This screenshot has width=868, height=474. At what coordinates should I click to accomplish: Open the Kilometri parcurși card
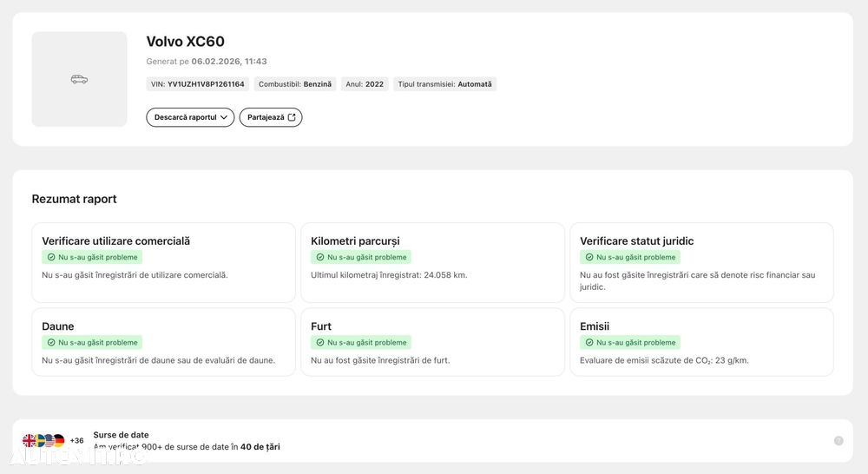click(432, 262)
